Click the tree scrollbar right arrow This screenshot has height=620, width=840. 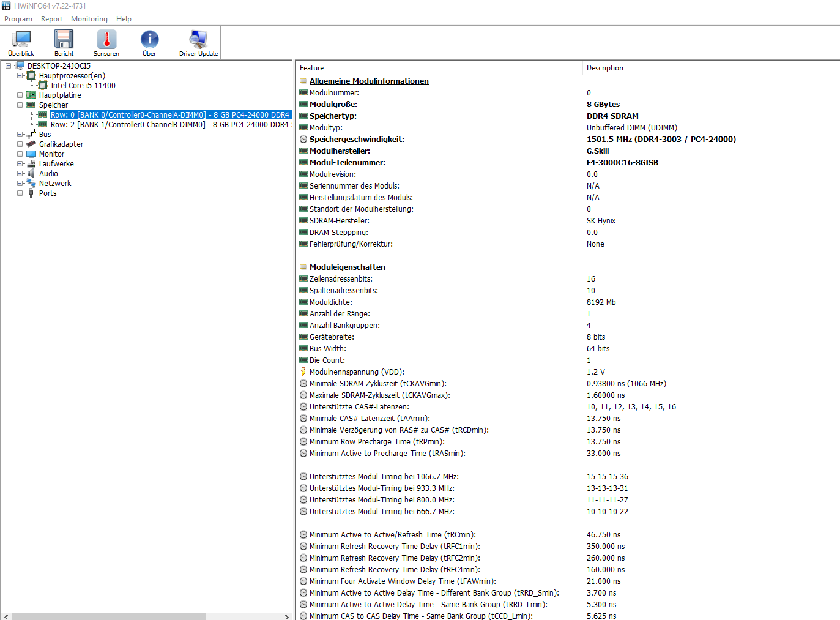[286, 616]
